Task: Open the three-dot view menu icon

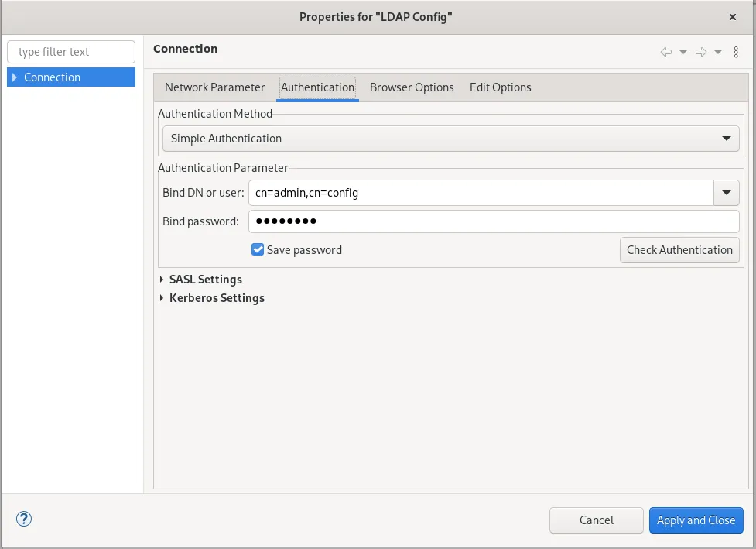Action: point(735,51)
